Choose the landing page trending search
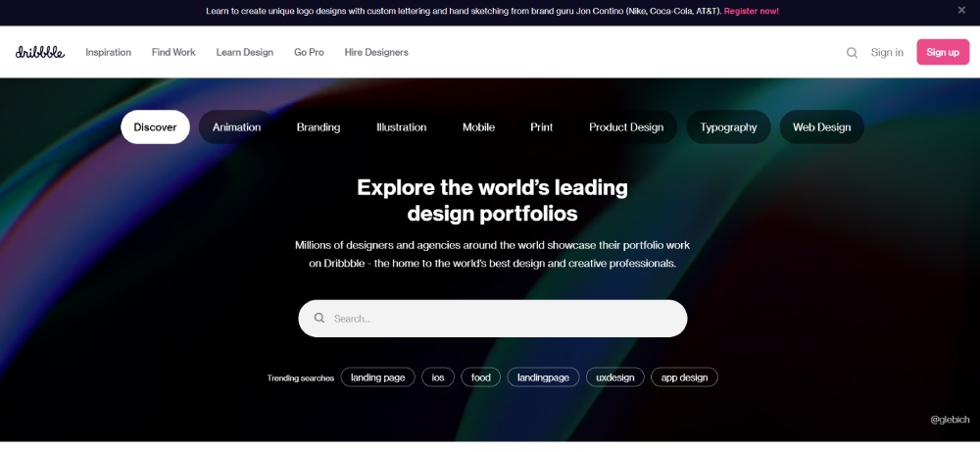980x452 pixels. (x=377, y=377)
